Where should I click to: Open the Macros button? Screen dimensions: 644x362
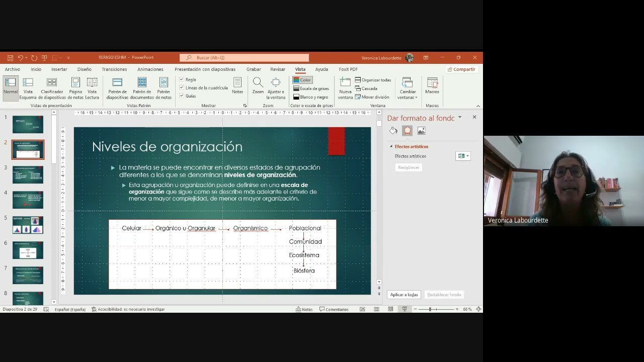tap(432, 86)
